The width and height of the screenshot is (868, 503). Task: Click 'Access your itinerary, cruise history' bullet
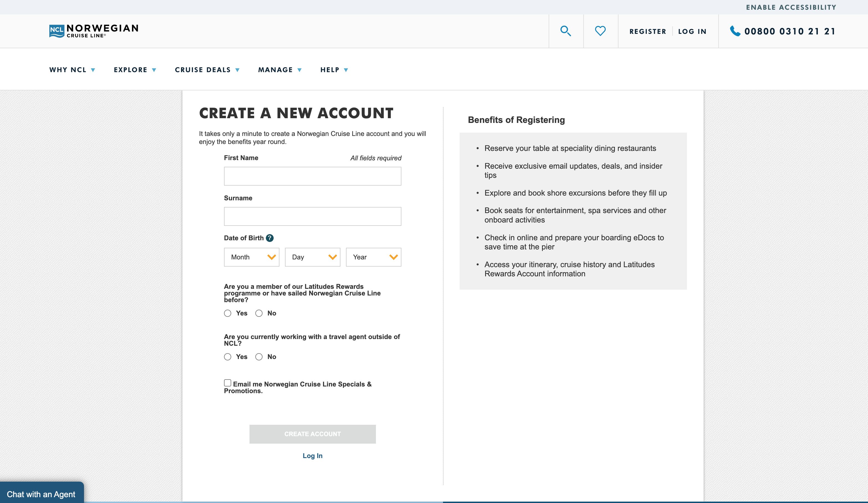[x=569, y=269]
